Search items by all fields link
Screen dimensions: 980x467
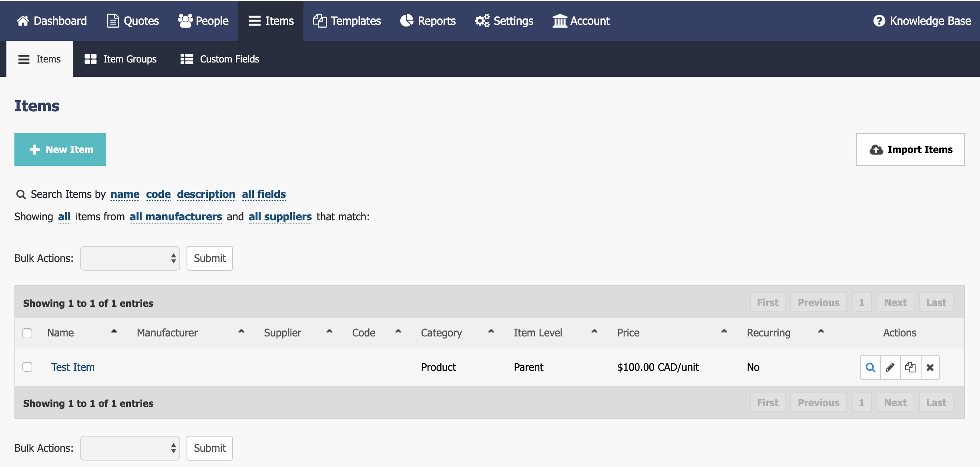tap(264, 194)
